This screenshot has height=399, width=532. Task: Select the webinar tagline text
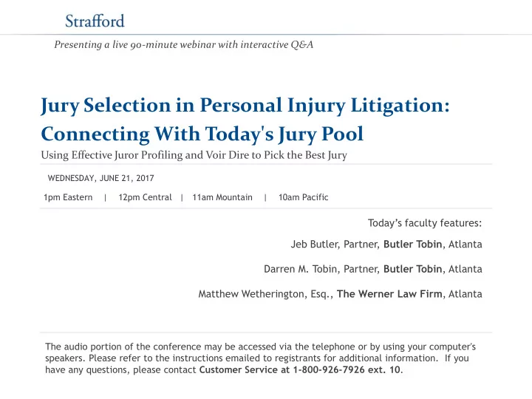[183, 45]
